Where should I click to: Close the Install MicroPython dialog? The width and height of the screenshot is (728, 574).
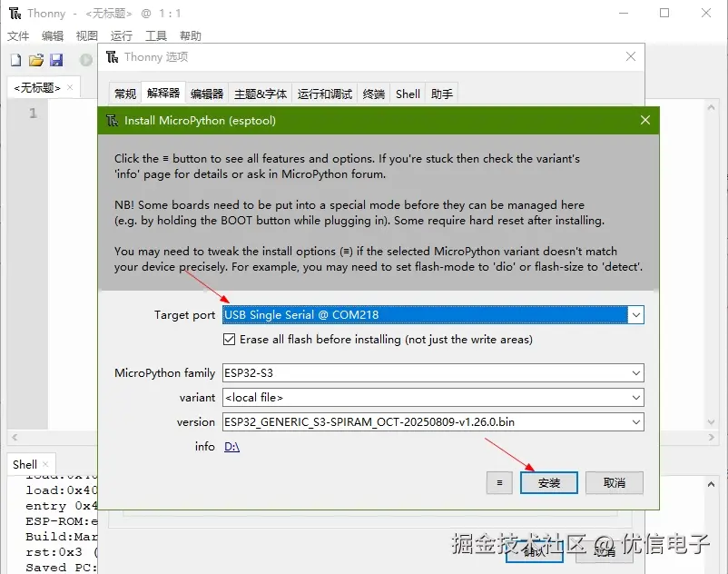click(644, 120)
